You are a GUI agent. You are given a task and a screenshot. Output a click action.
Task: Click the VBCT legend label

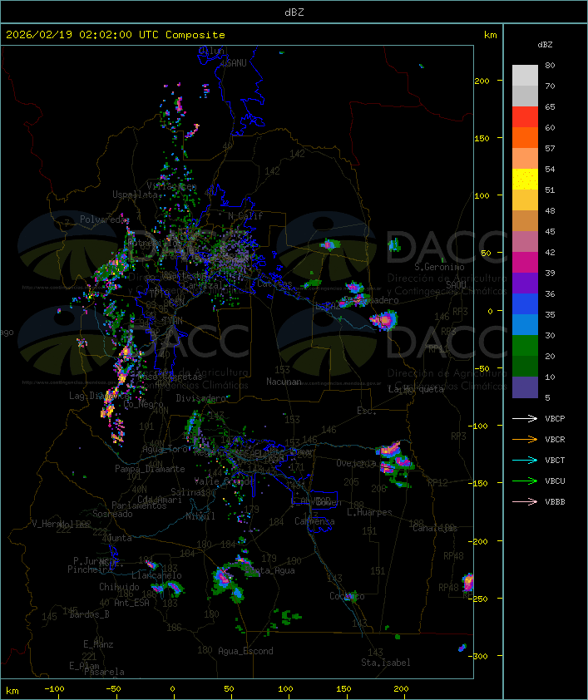click(x=555, y=461)
